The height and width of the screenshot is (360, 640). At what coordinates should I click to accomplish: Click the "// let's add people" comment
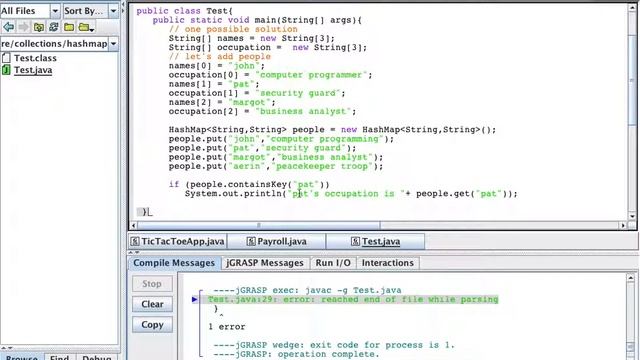click(x=220, y=57)
